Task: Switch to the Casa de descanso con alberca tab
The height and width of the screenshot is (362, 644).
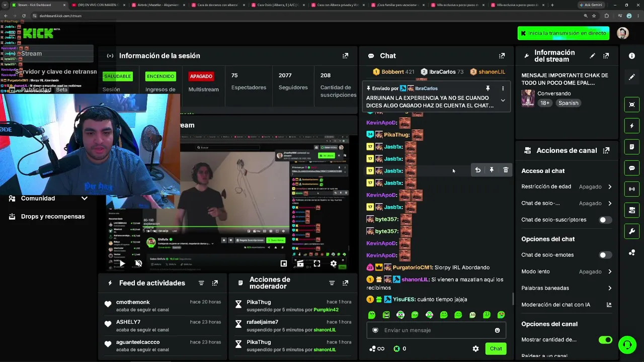Action: [217, 5]
